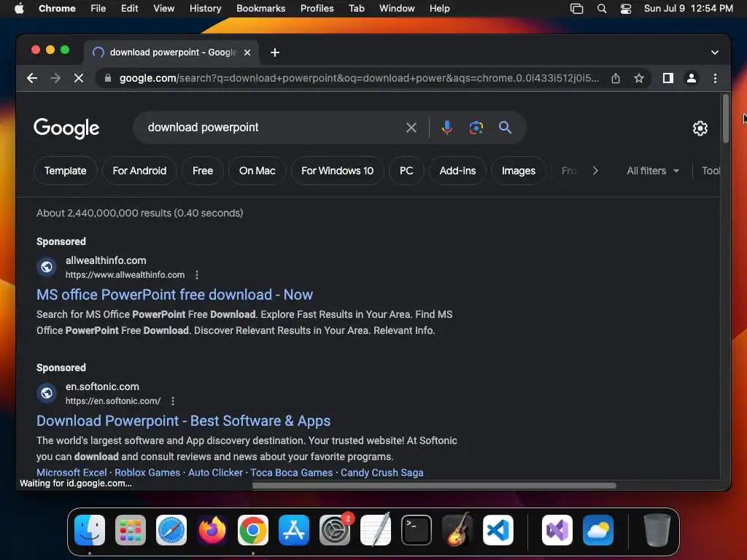The width and height of the screenshot is (747, 560).
Task: Open System Settings in the dock
Action: [x=334, y=530]
